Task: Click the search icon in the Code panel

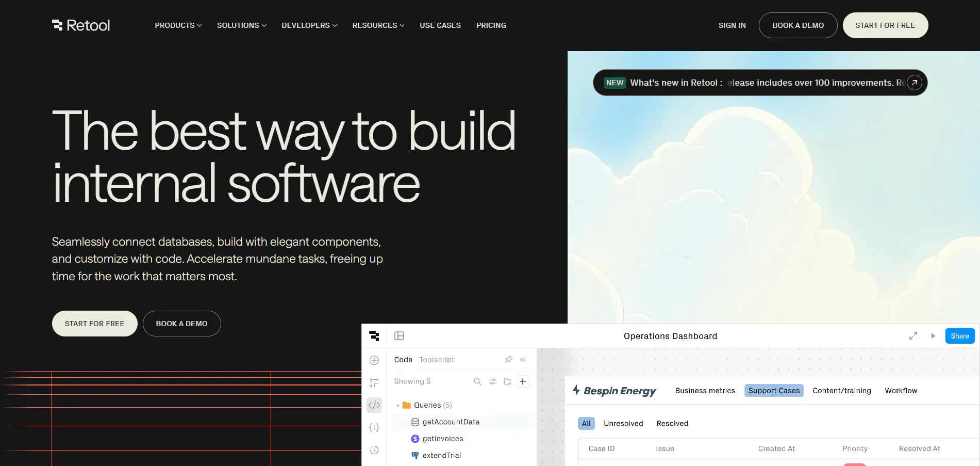Action: (477, 381)
